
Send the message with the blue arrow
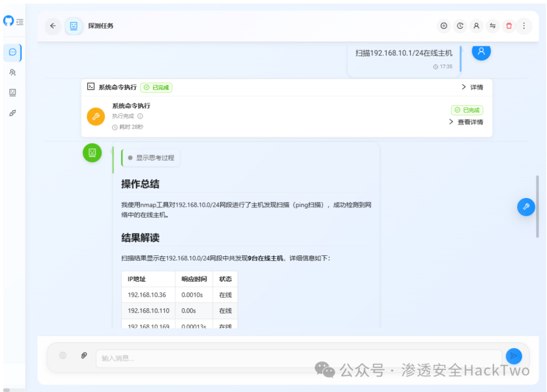click(513, 356)
